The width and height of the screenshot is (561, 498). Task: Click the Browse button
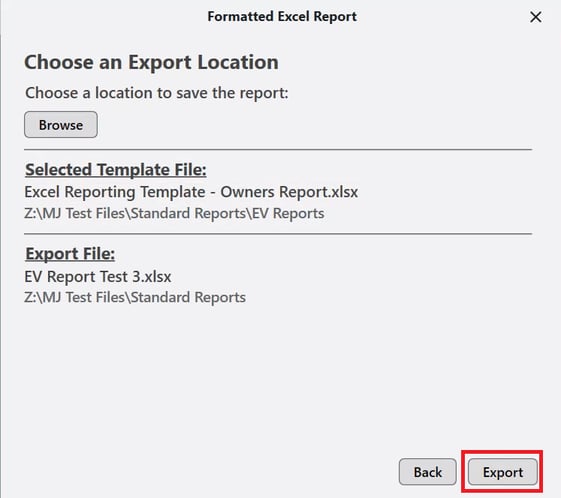61,124
